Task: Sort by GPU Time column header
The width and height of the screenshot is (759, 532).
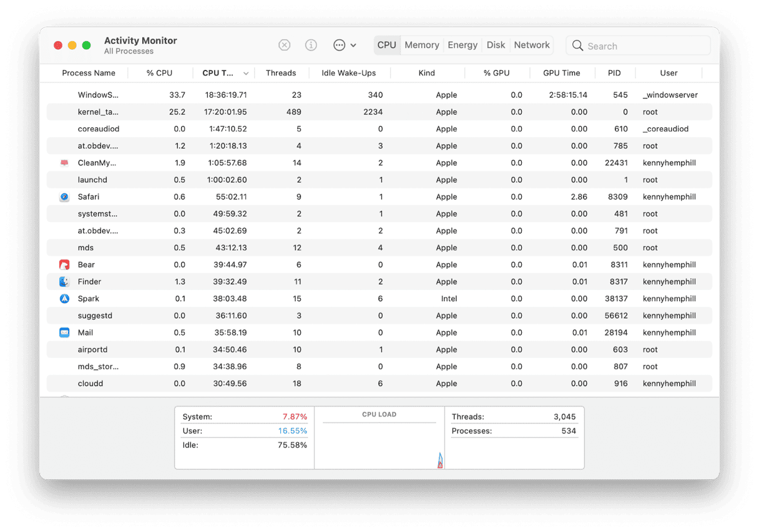Action: pos(562,73)
